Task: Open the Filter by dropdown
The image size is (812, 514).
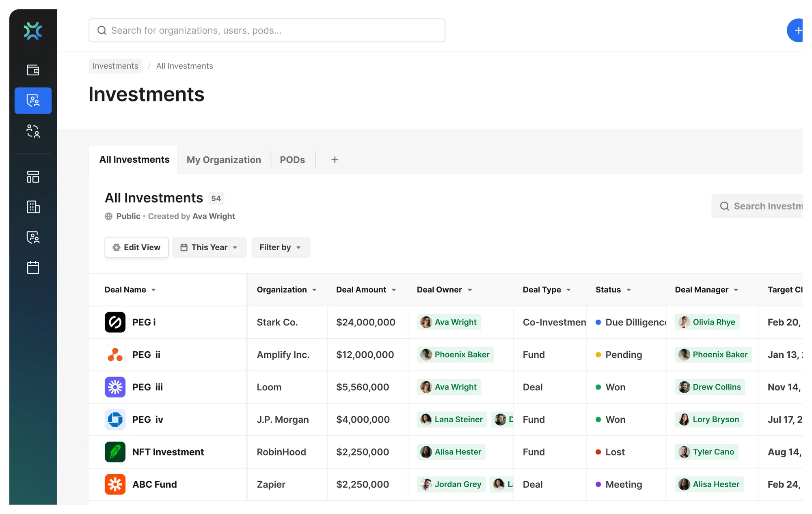Action: 281,247
